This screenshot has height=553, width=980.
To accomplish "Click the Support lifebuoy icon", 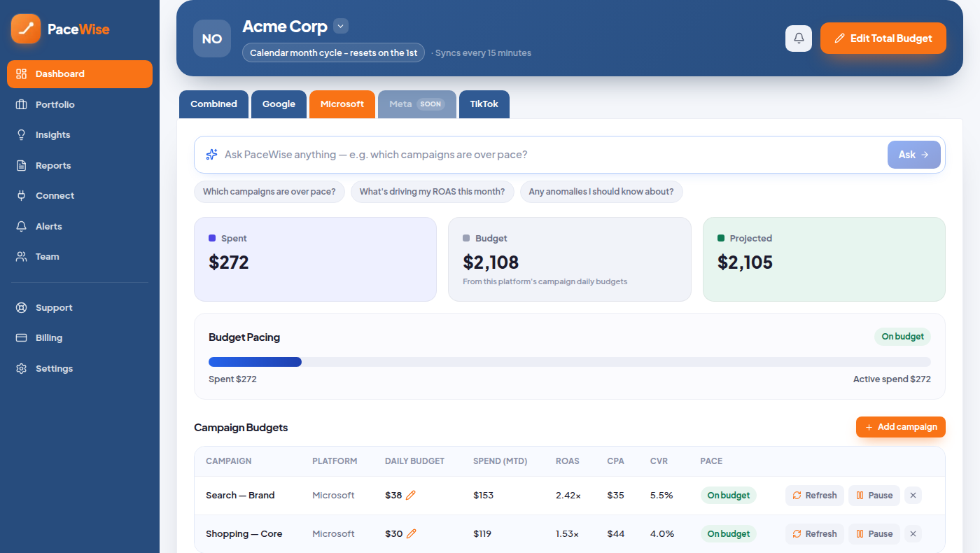I will click(22, 307).
